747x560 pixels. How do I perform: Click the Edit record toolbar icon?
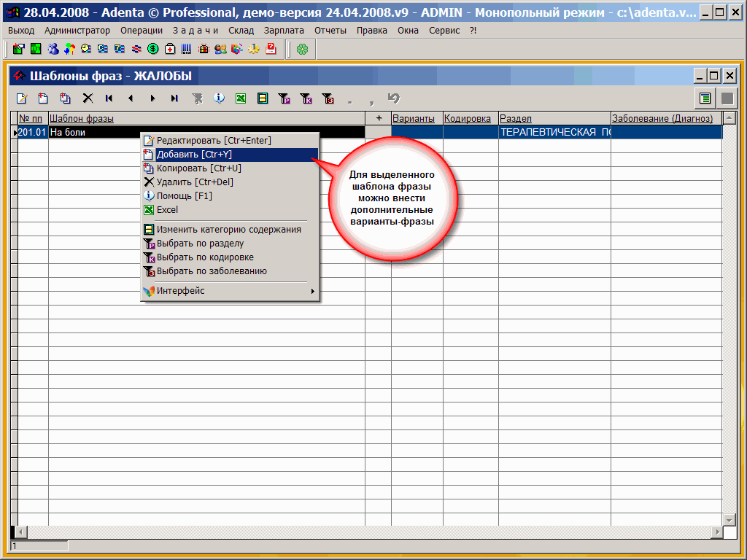pyautogui.click(x=22, y=98)
